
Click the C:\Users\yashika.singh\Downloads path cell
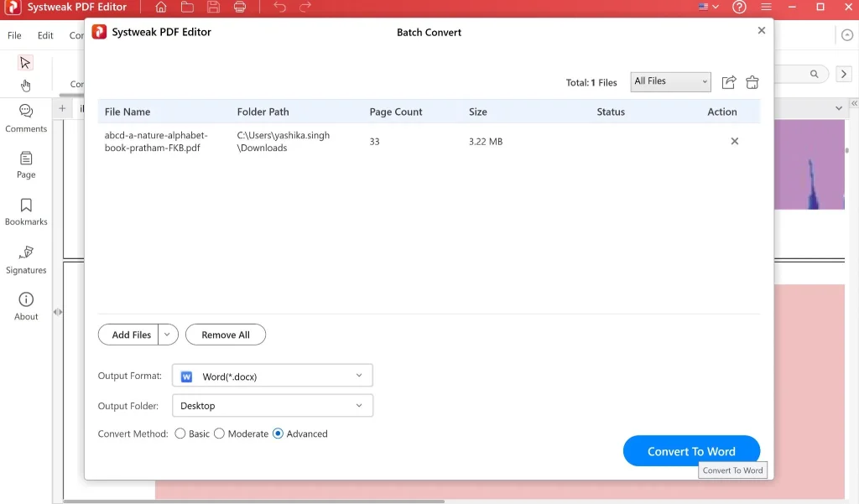click(x=284, y=142)
